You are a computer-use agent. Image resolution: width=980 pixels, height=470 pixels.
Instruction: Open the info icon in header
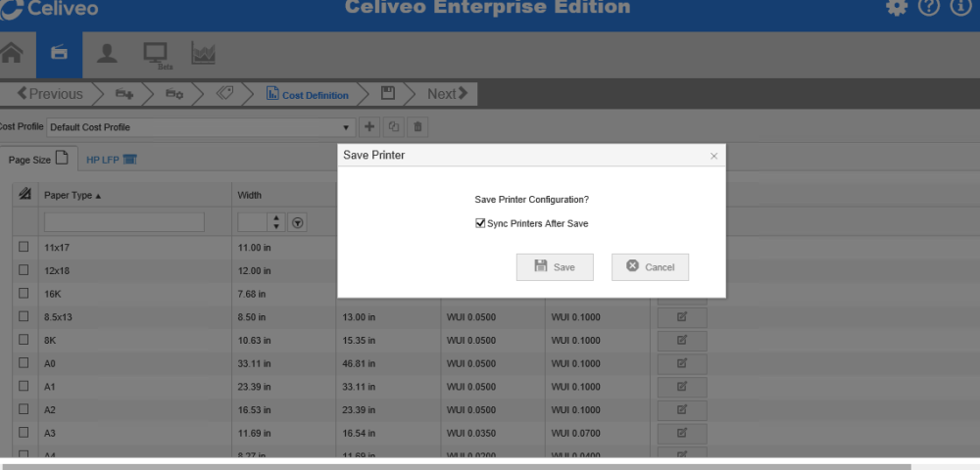pos(960,7)
